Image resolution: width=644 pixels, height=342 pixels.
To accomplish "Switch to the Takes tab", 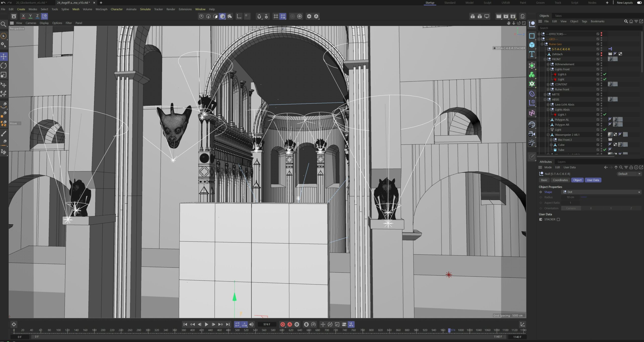I will pos(558,16).
